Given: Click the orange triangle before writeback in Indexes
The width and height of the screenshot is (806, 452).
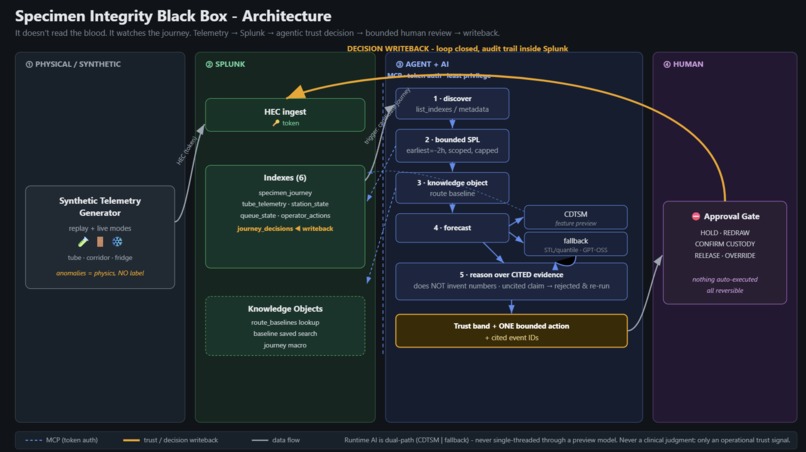Looking at the screenshot, I should pos(297,228).
